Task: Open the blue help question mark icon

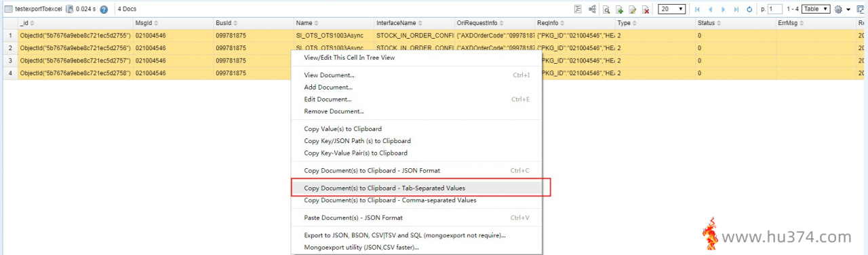Action: pos(104,9)
